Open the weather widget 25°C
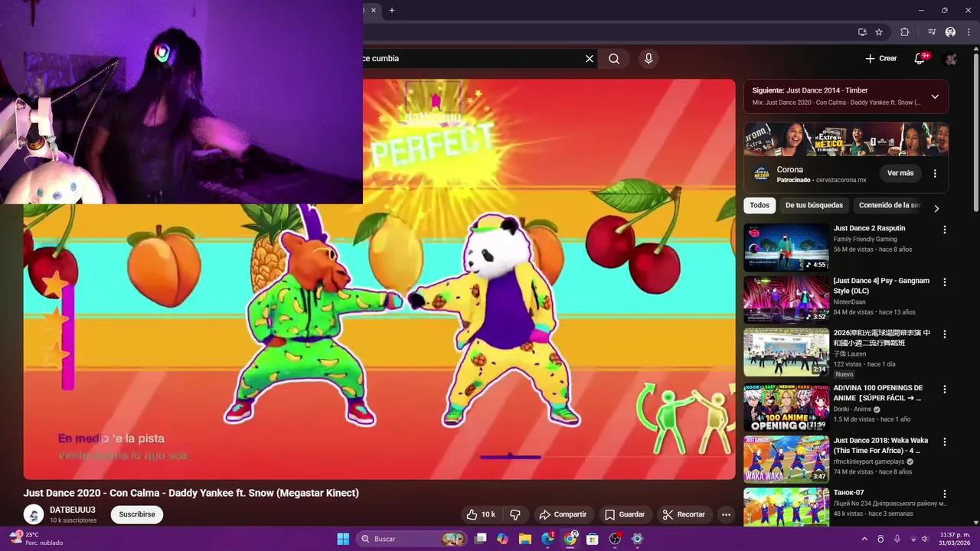The height and width of the screenshot is (551, 980). (x=36, y=539)
